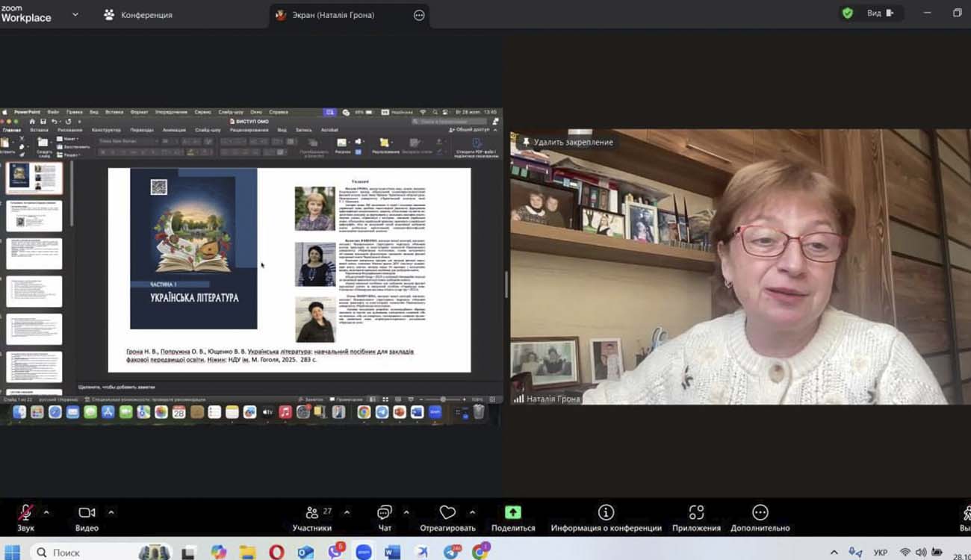The width and height of the screenshot is (971, 560).
Task: Click the green Поделиться share screen icon
Action: click(x=513, y=512)
